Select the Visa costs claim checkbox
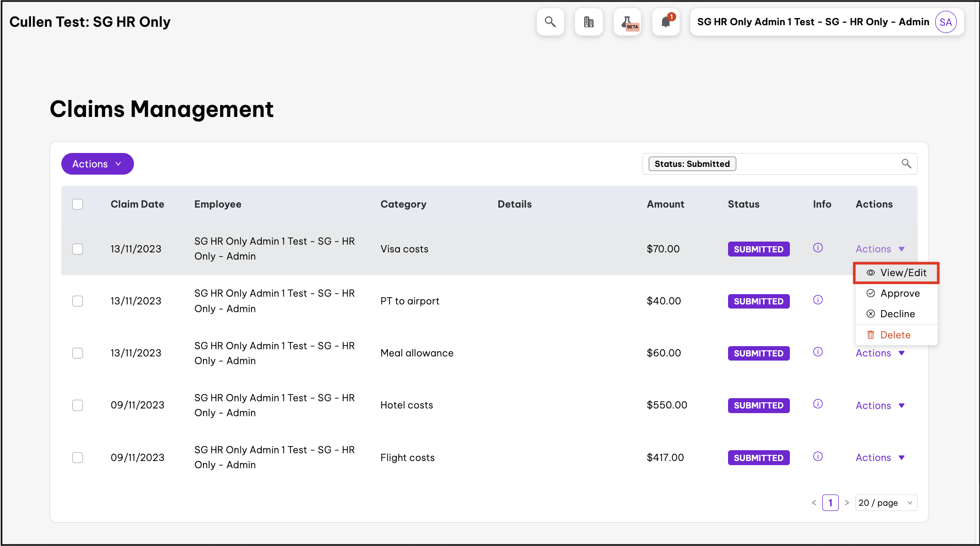This screenshot has width=980, height=546. pyautogui.click(x=78, y=249)
